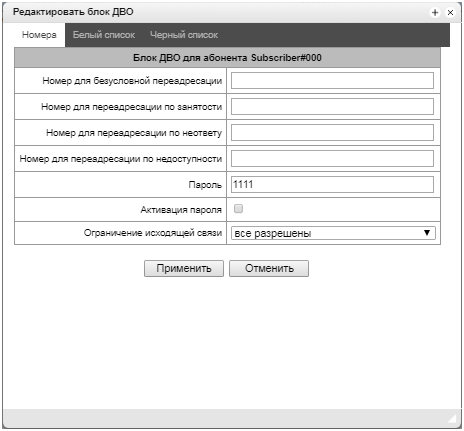Focus the безусловной переадресации number field

pyautogui.click(x=332, y=81)
